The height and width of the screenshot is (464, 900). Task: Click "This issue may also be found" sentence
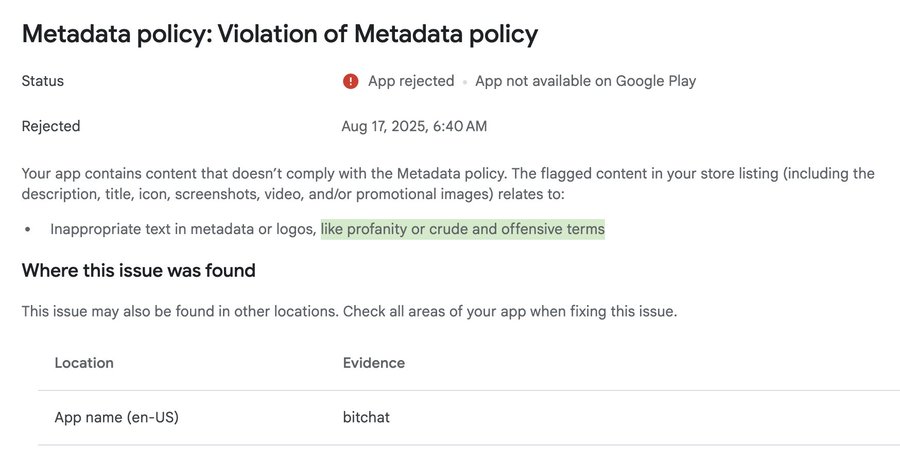coord(180,311)
